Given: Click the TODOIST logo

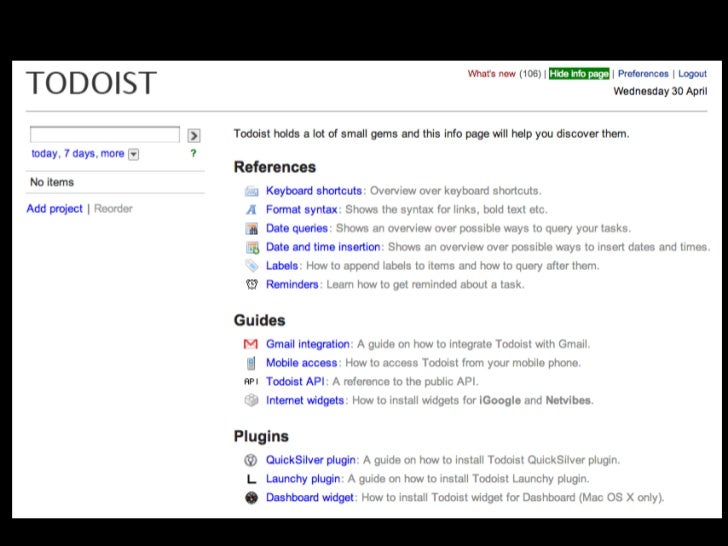Looking at the screenshot, I should (x=91, y=83).
